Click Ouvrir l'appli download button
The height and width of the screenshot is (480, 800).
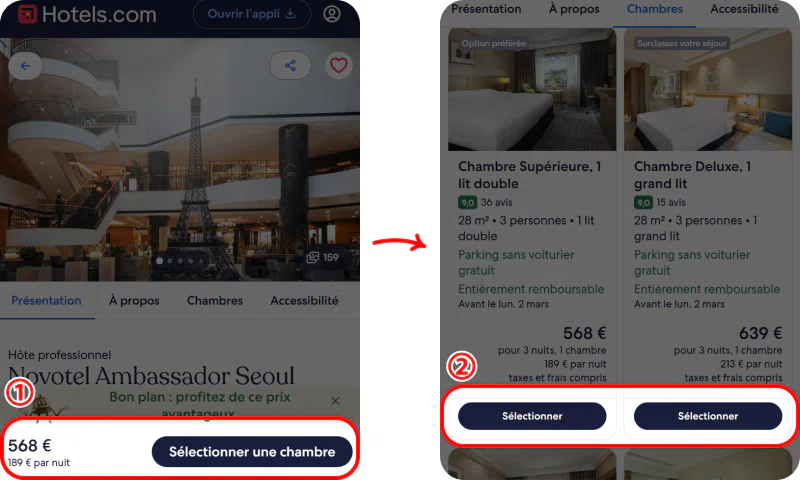pyautogui.click(x=252, y=14)
